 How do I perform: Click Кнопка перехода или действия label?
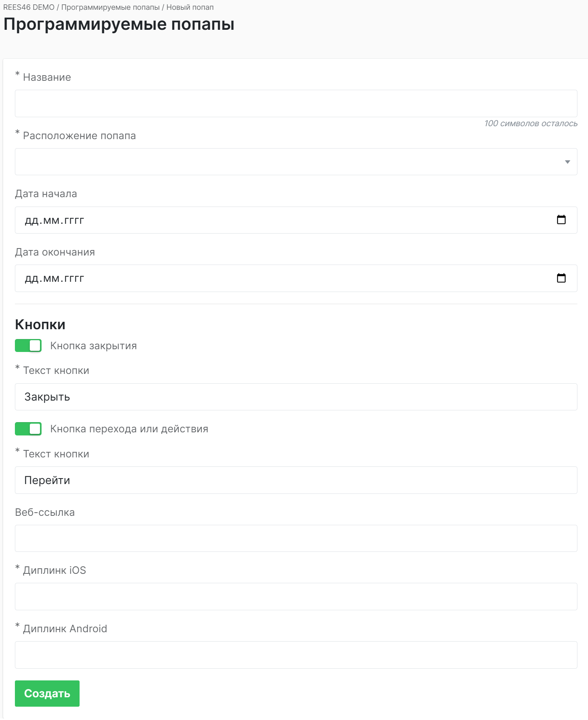129,429
